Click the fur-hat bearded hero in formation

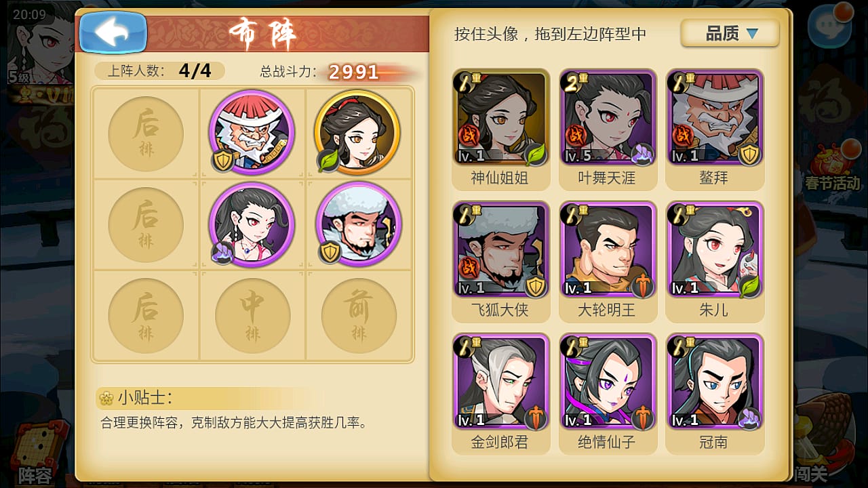pyautogui.click(x=359, y=224)
